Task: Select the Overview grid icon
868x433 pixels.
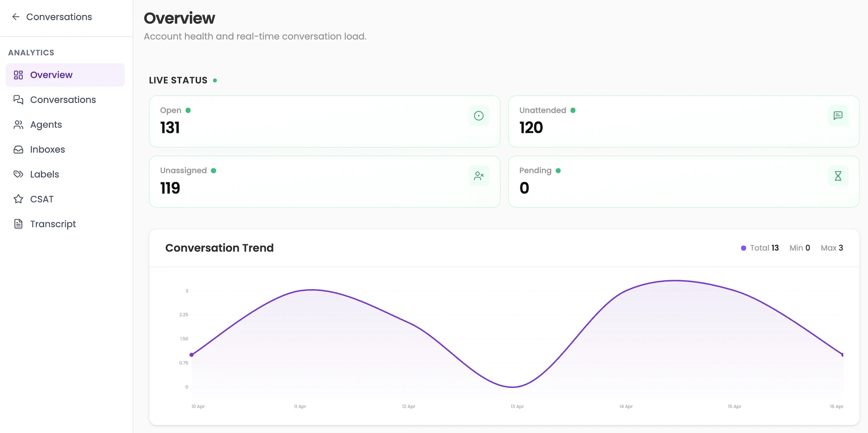Action: pos(18,75)
